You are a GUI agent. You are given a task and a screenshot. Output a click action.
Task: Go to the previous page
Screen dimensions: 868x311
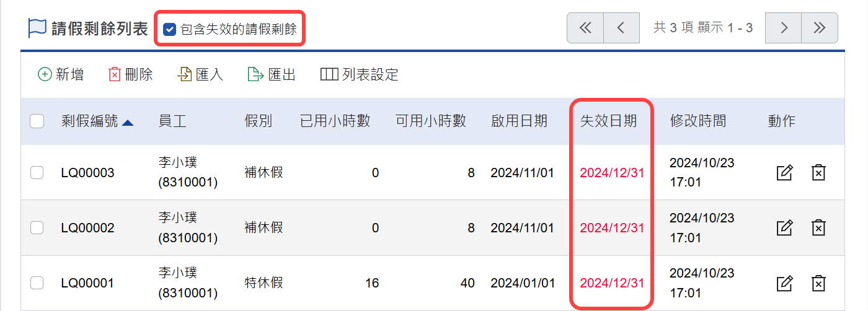[621, 28]
